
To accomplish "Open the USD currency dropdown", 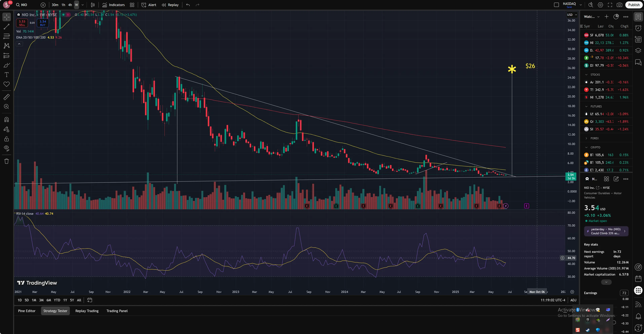I will pos(572,15).
